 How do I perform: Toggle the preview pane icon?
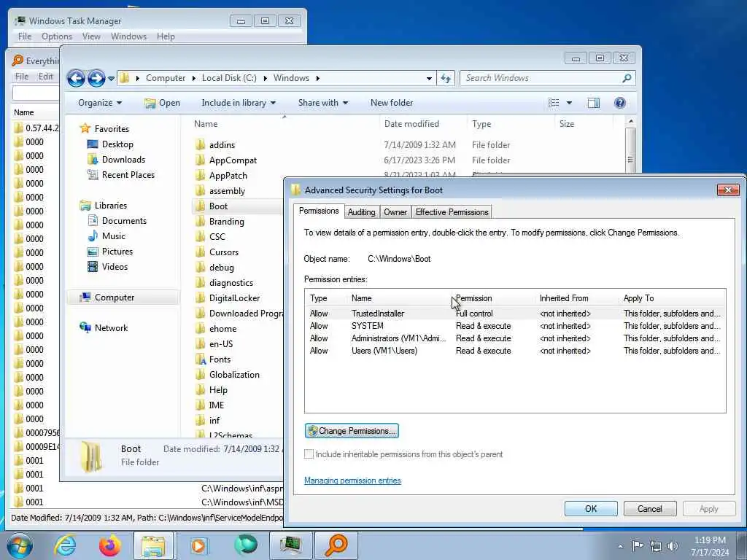click(594, 103)
